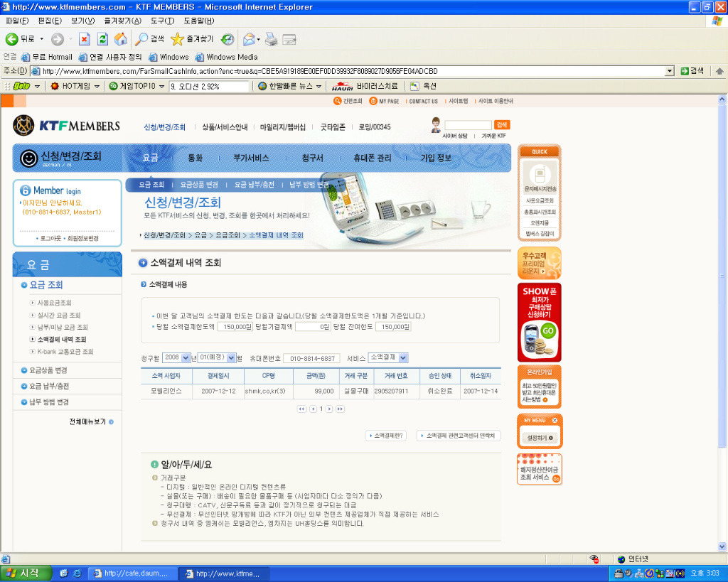This screenshot has width=728, height=582.
Task: Print page with printer icon
Action: [271, 39]
